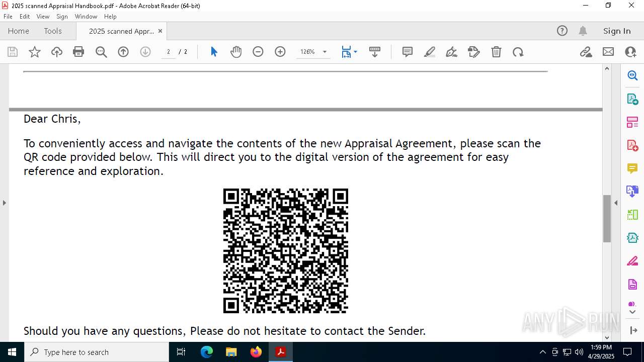The height and width of the screenshot is (362, 644).
Task: Open the Help menu
Action: tap(110, 16)
